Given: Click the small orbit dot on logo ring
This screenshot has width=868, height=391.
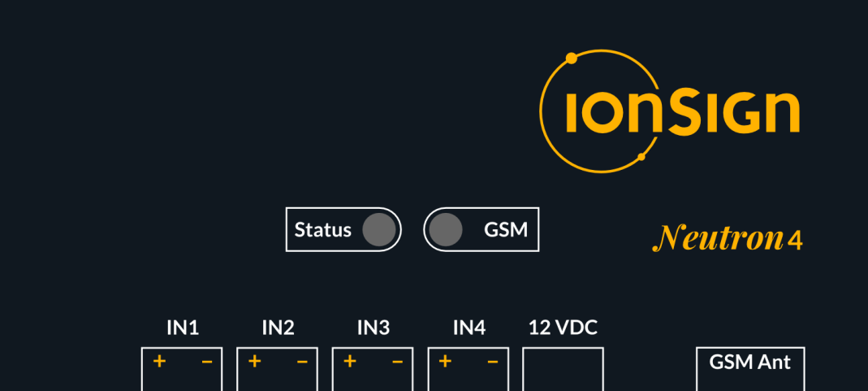Looking at the screenshot, I should (641, 157).
